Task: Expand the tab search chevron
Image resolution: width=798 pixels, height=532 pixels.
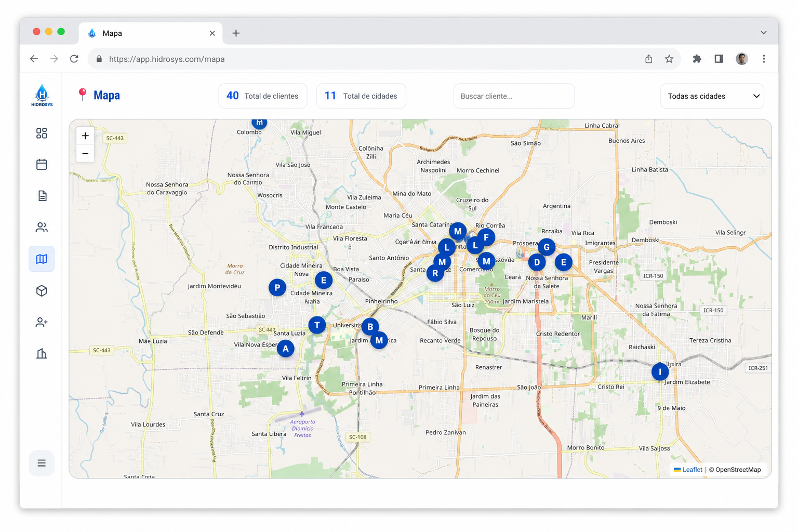Action: [x=764, y=33]
